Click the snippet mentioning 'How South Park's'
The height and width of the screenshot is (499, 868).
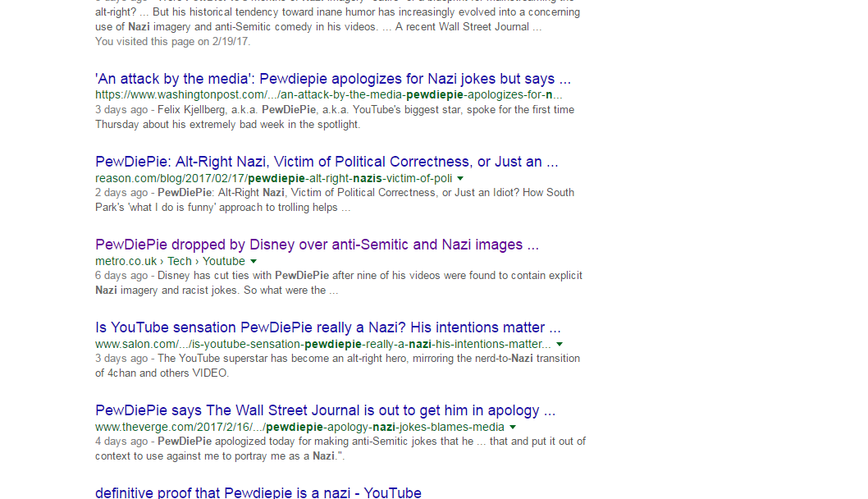pyautogui.click(x=335, y=200)
